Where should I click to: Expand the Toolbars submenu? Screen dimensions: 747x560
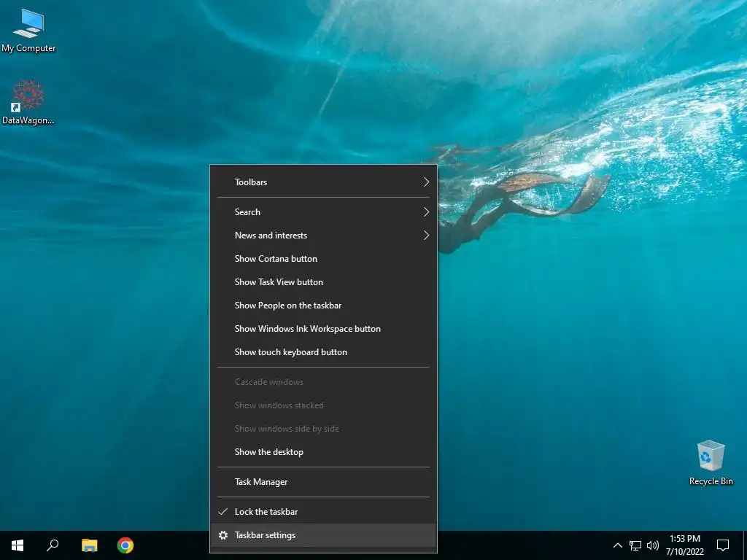(x=323, y=182)
